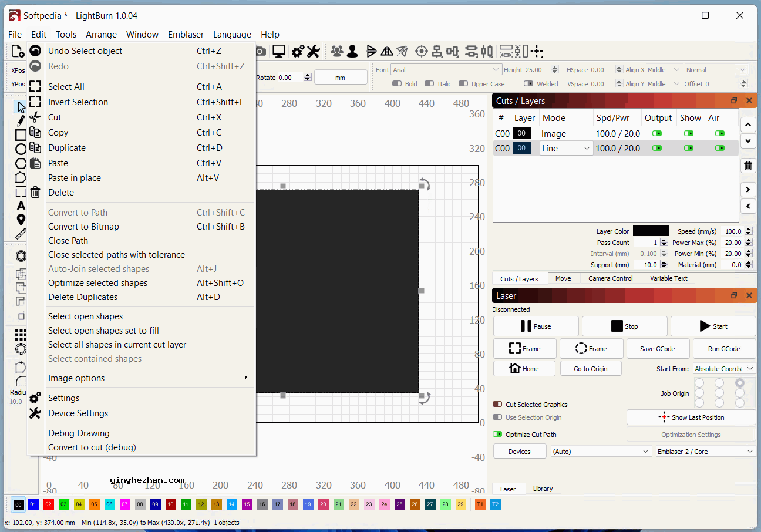Click the Start button in Laser panel

click(x=713, y=326)
